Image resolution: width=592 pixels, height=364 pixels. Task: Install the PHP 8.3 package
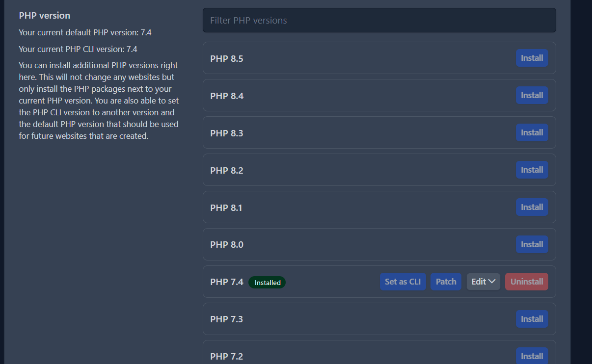(x=532, y=132)
